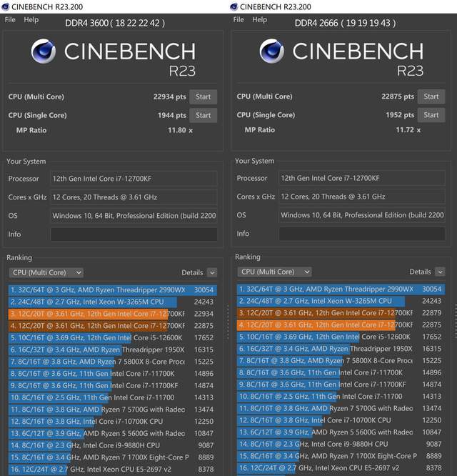Viewport: 457px width, 476px height.
Task: Start the Multi Core test in right window
Action: point(431,96)
